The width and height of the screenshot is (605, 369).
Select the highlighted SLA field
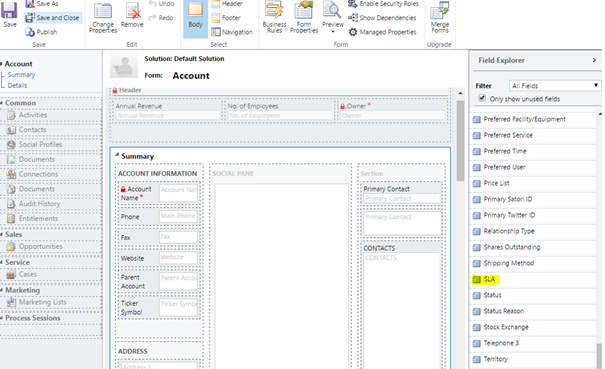[485, 279]
